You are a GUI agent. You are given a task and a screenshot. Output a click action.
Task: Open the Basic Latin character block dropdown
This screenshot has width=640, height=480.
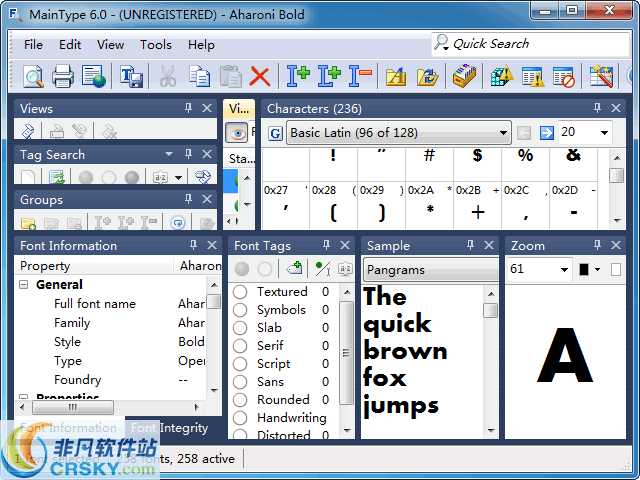click(x=399, y=133)
